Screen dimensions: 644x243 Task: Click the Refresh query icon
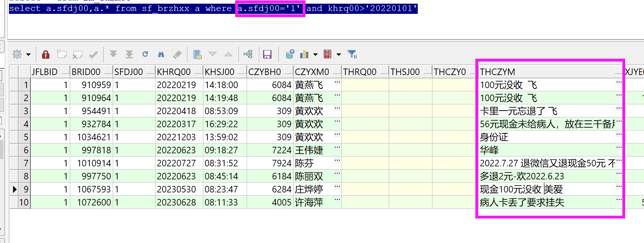click(145, 54)
